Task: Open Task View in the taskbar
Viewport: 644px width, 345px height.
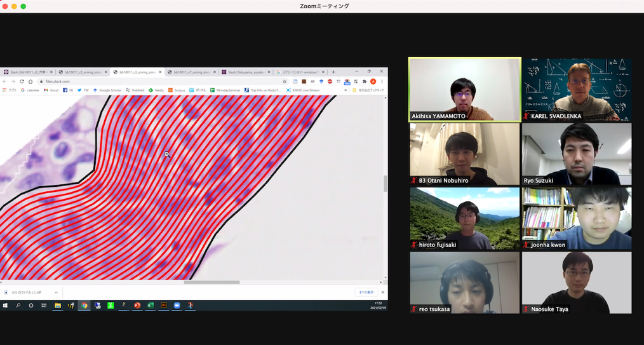Action: click(44, 306)
